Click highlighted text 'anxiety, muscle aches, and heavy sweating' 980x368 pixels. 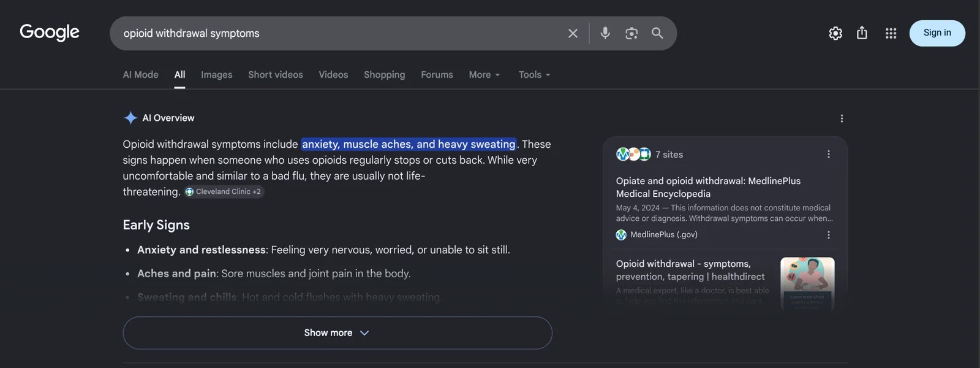pyautogui.click(x=409, y=144)
